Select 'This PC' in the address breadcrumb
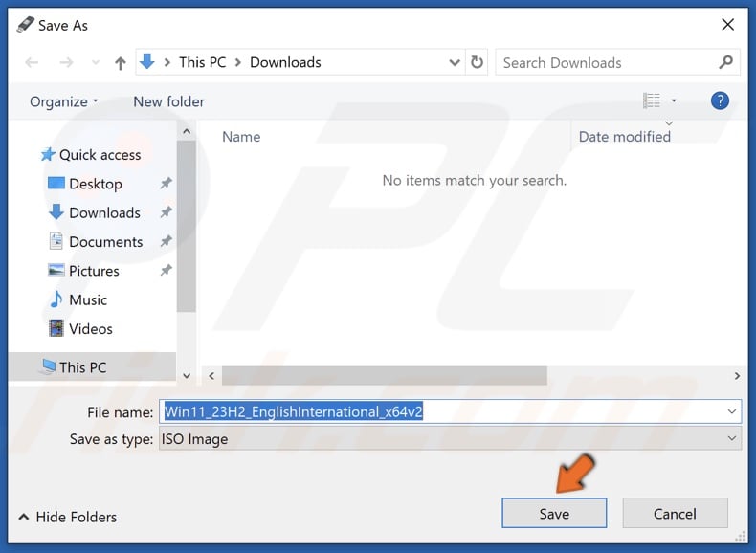The width and height of the screenshot is (756, 553). (x=203, y=62)
